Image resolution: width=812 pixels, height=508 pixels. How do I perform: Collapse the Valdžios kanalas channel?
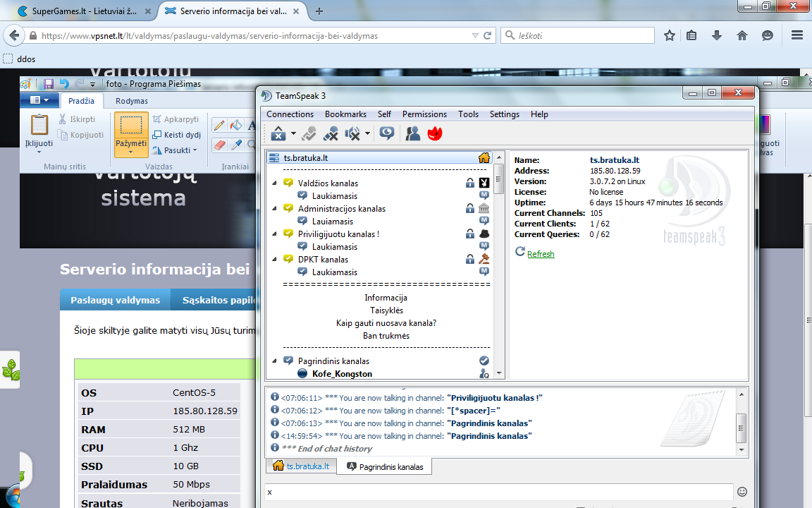[x=274, y=183]
